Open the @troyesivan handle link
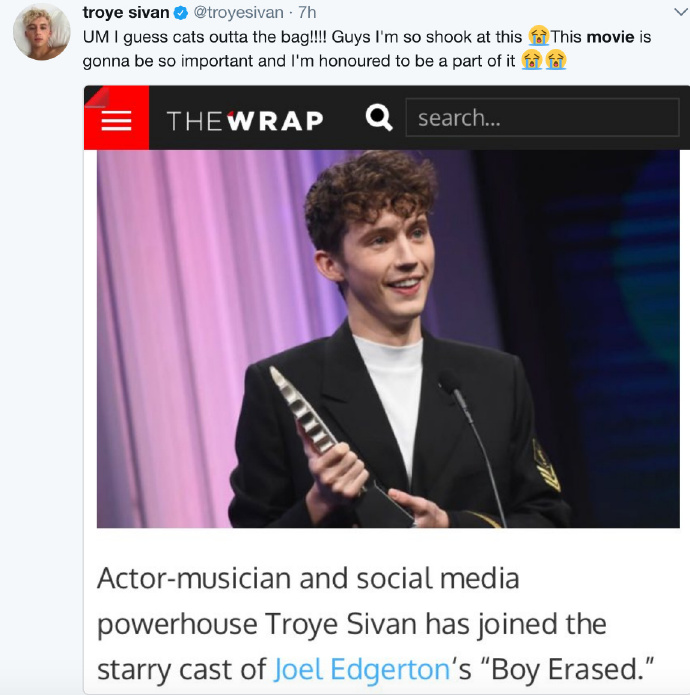This screenshot has height=695, width=690. [x=238, y=13]
